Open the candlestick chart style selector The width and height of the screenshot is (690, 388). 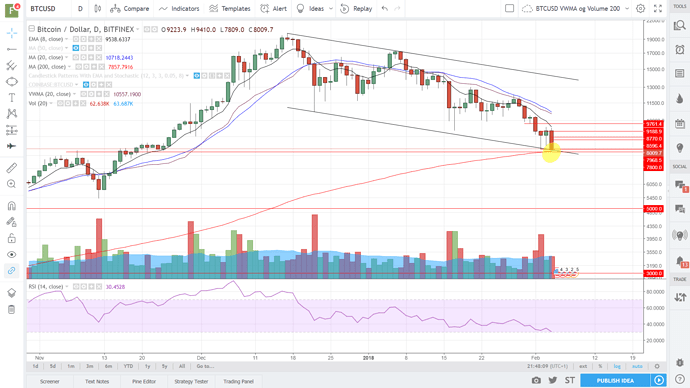click(98, 8)
